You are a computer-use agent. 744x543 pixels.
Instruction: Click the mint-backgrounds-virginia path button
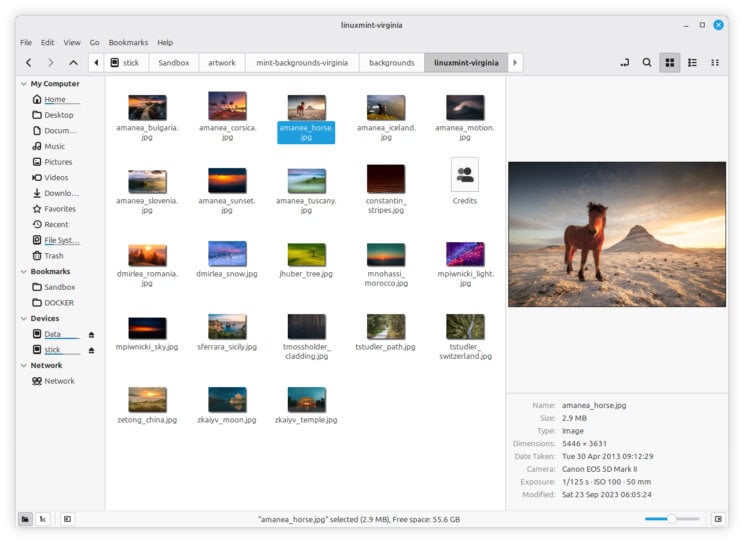302,63
